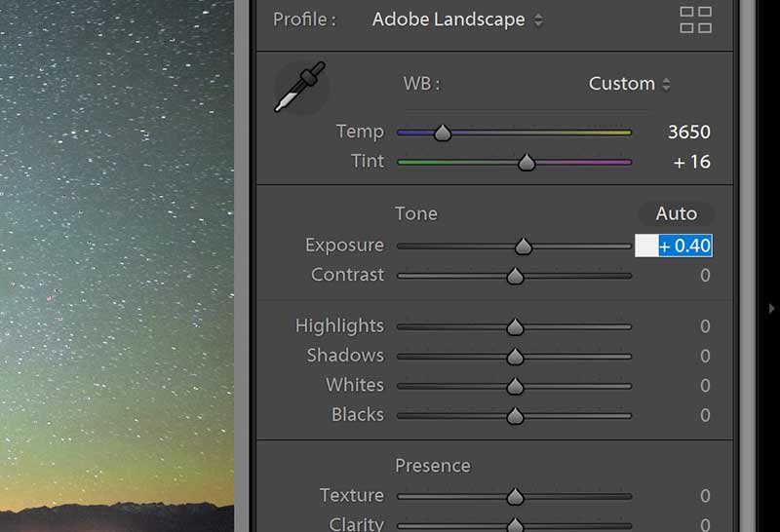
Task: Click the Contrast slider handle
Action: (515, 276)
